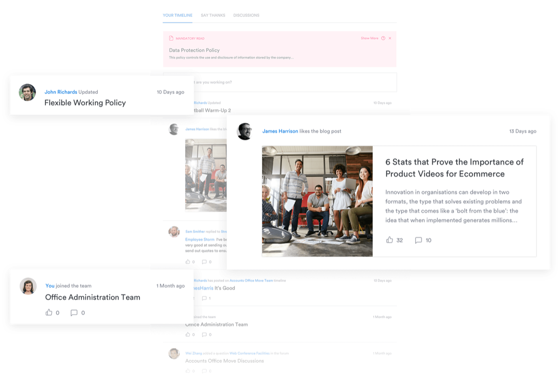Open the Web Conference Facilities question link

(x=249, y=353)
